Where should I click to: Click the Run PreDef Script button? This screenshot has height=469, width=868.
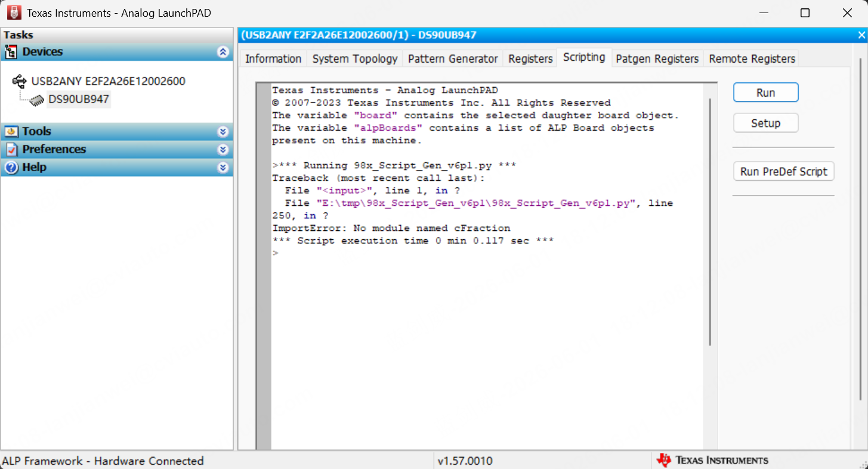783,171
